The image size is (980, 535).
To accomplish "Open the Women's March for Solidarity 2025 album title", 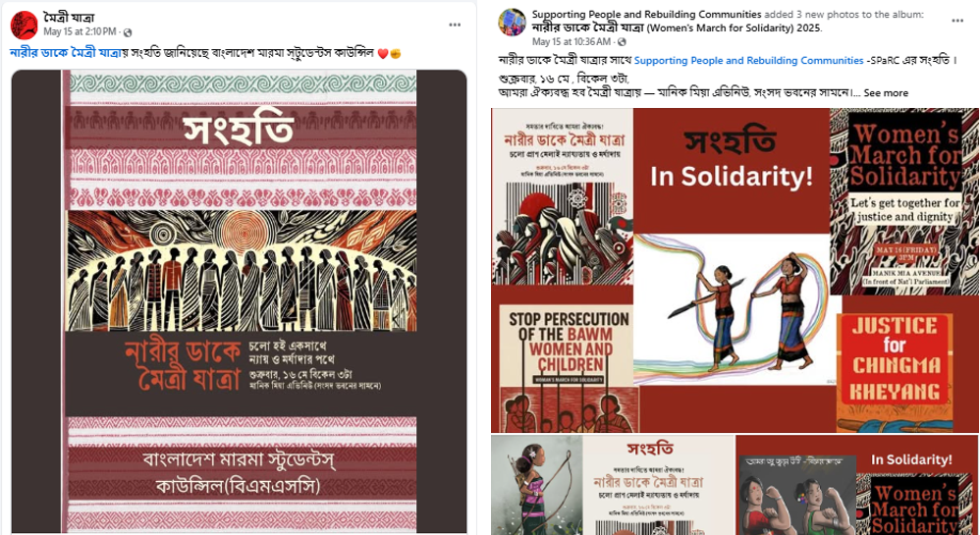I will (x=677, y=27).
